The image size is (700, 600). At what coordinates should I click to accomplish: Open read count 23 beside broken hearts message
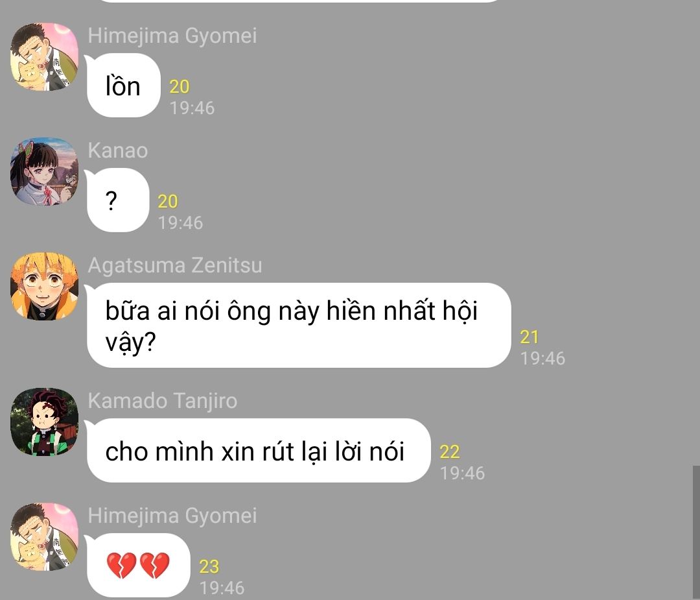point(209,566)
